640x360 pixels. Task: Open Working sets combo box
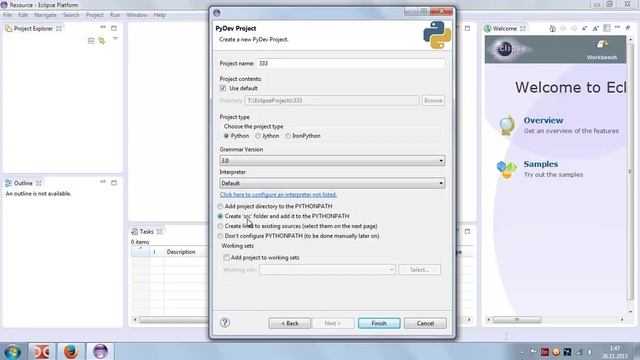tap(327, 269)
